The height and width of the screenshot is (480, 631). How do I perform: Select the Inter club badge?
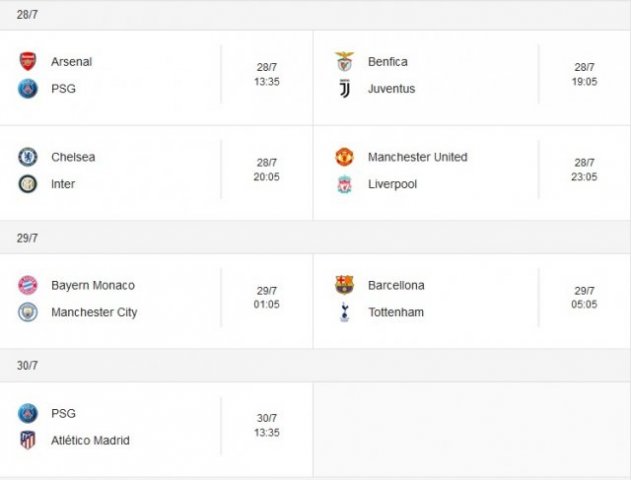point(28,184)
